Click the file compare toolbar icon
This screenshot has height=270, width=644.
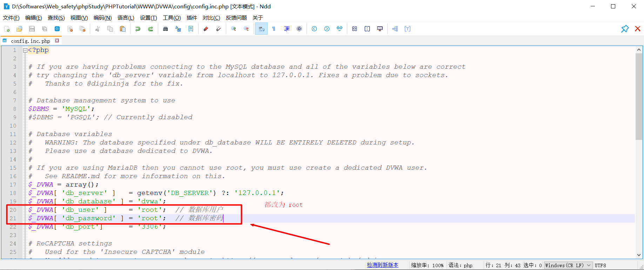click(x=355, y=29)
